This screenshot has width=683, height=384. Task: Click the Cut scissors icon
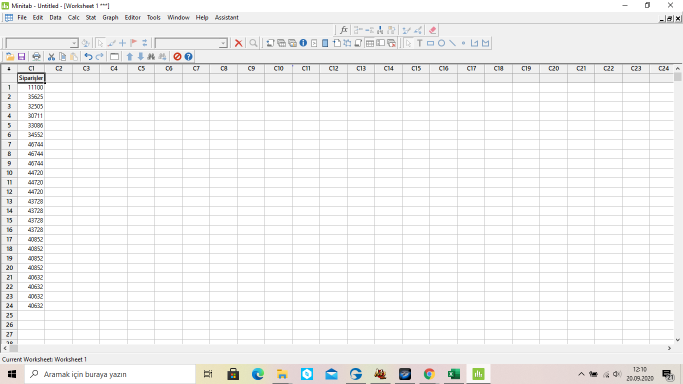coord(51,57)
